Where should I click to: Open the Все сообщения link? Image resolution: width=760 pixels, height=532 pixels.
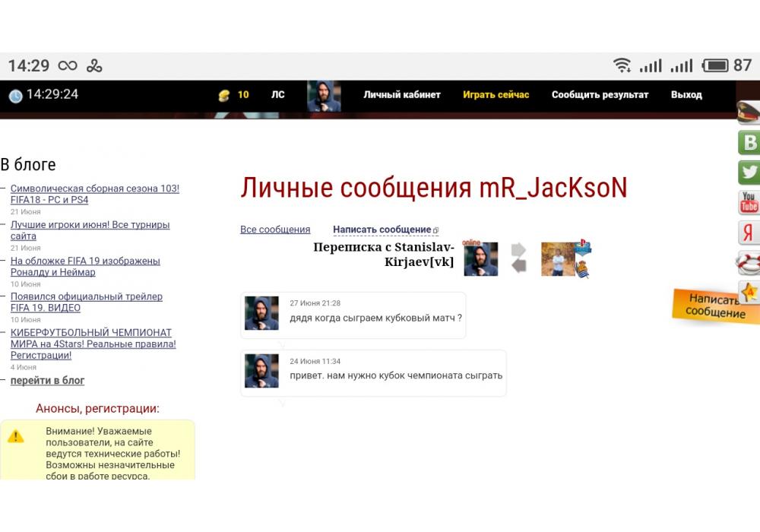coord(275,230)
